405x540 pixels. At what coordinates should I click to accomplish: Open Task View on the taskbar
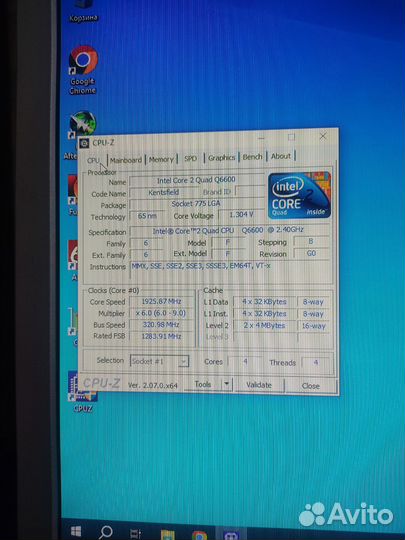135,533
